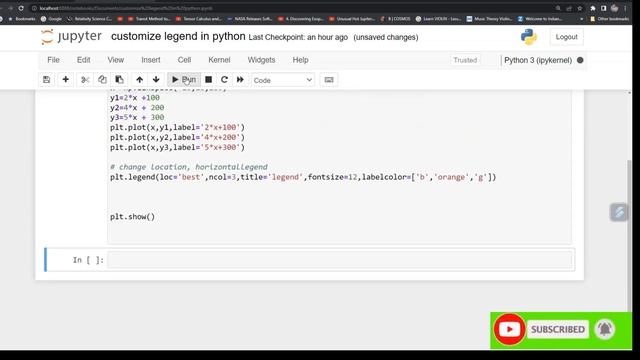Screen dimensions: 640x360
Task: Open the Help menu
Action: [300, 60]
